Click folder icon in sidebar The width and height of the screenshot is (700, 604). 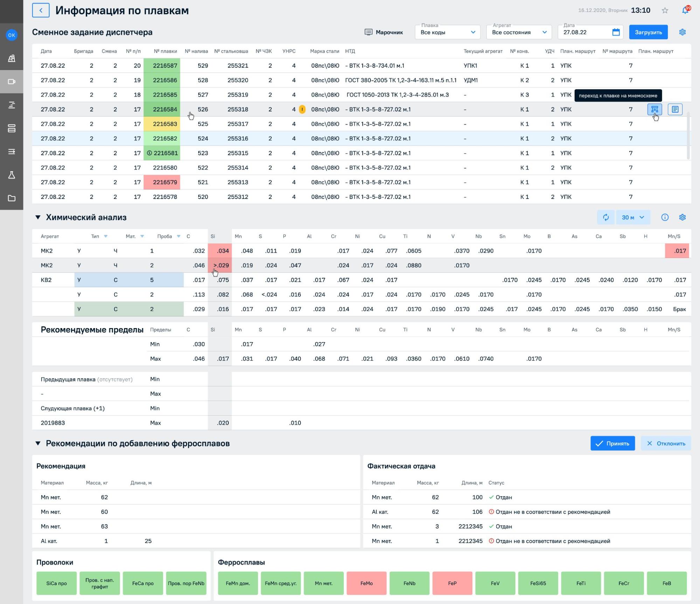click(12, 198)
